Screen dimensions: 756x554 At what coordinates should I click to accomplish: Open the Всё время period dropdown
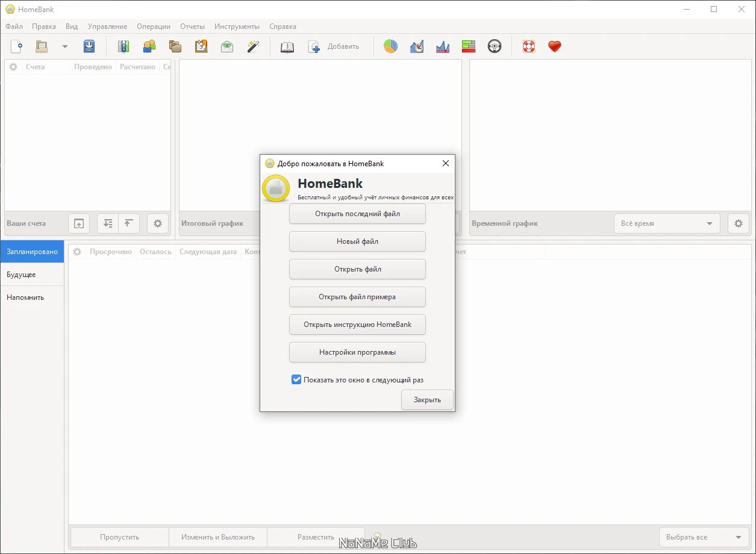[x=667, y=223]
